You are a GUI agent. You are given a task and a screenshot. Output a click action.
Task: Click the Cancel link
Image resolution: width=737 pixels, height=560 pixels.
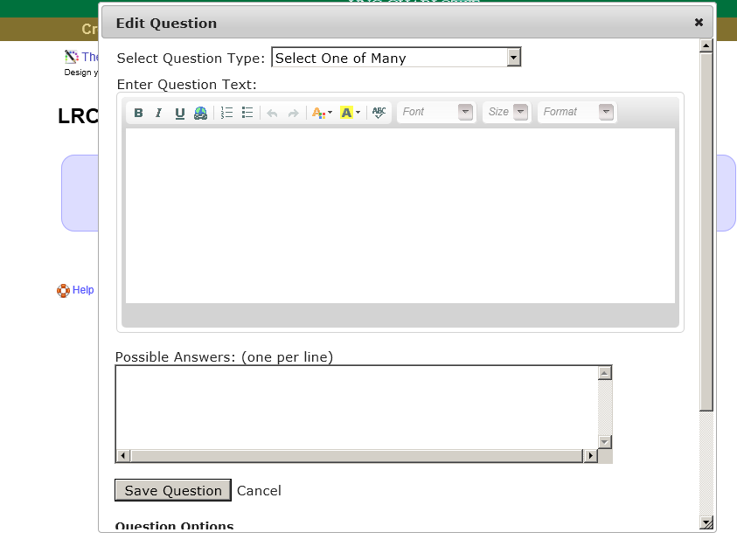[x=259, y=491]
